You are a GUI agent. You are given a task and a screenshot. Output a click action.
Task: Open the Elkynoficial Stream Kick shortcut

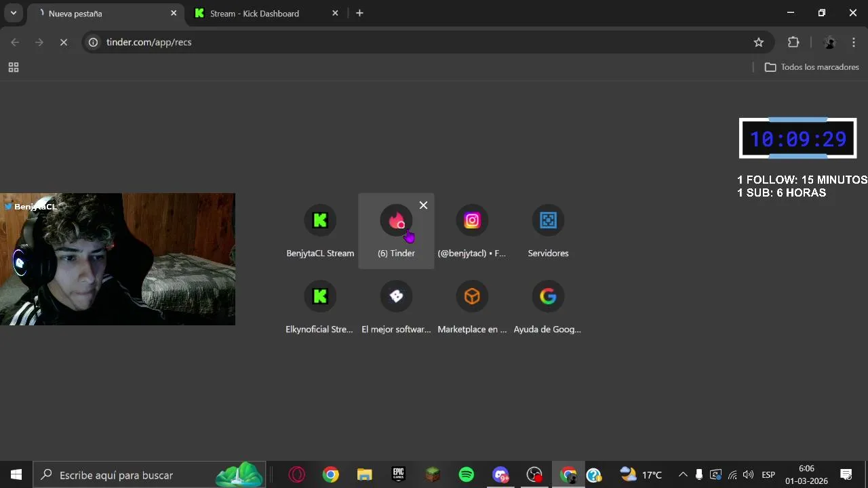click(x=320, y=307)
